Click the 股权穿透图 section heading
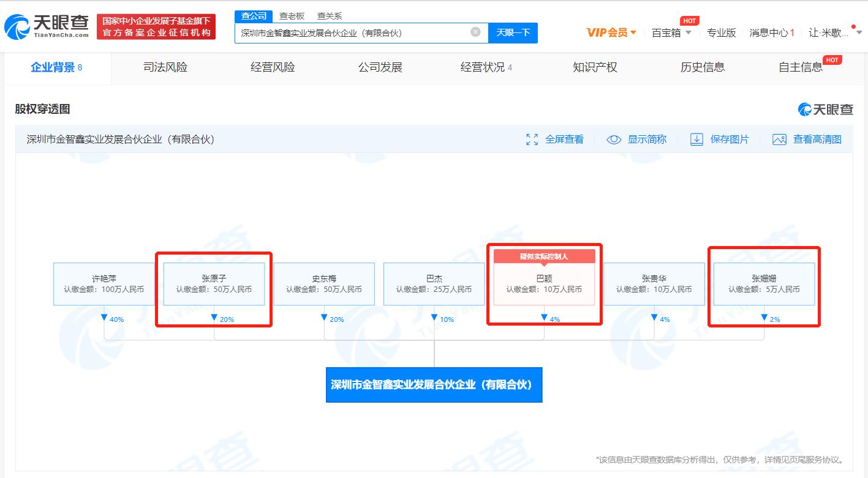This screenshot has width=868, height=478. pos(43,109)
